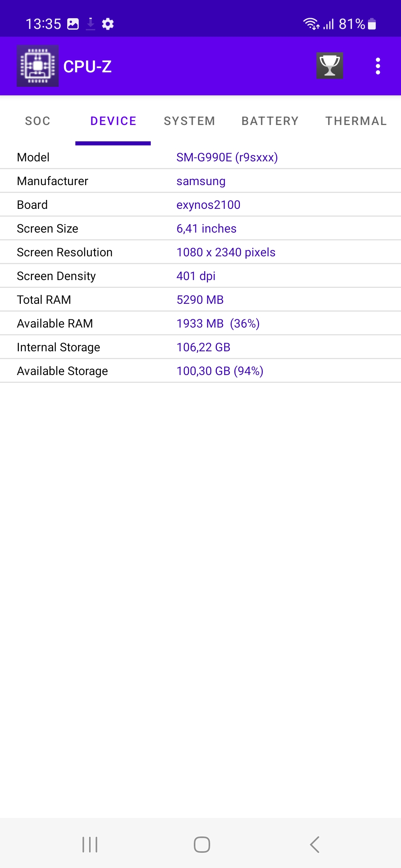Tap the settings gear in status bar
Viewport: 401px width, 868px height.
click(x=108, y=24)
